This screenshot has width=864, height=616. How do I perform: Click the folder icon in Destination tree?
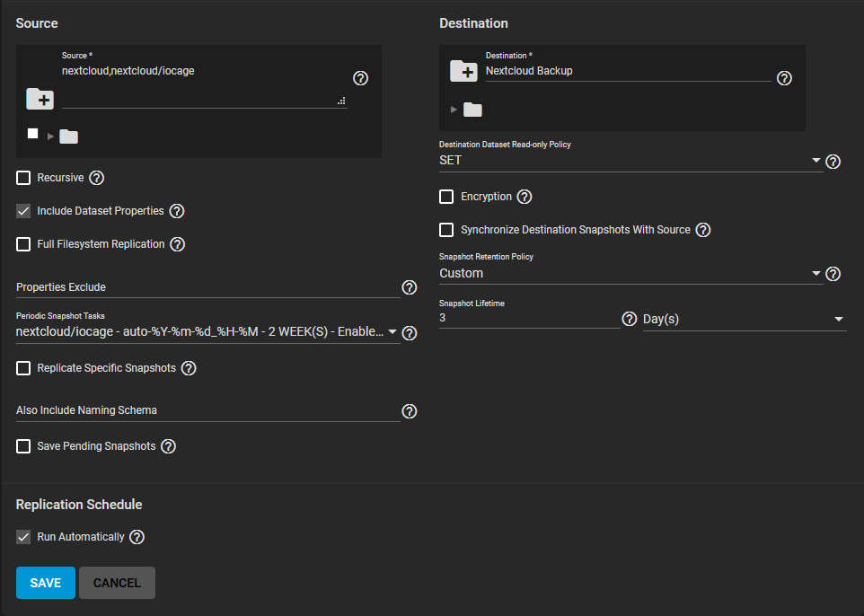[472, 110]
